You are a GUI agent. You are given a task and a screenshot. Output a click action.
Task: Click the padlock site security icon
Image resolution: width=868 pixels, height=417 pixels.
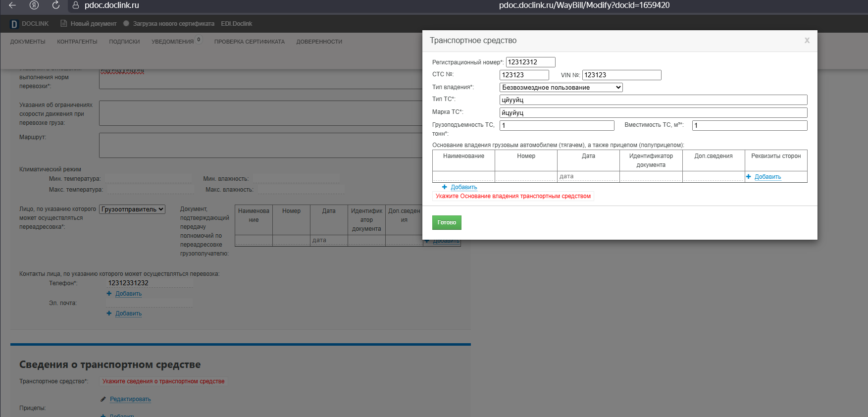(76, 5)
